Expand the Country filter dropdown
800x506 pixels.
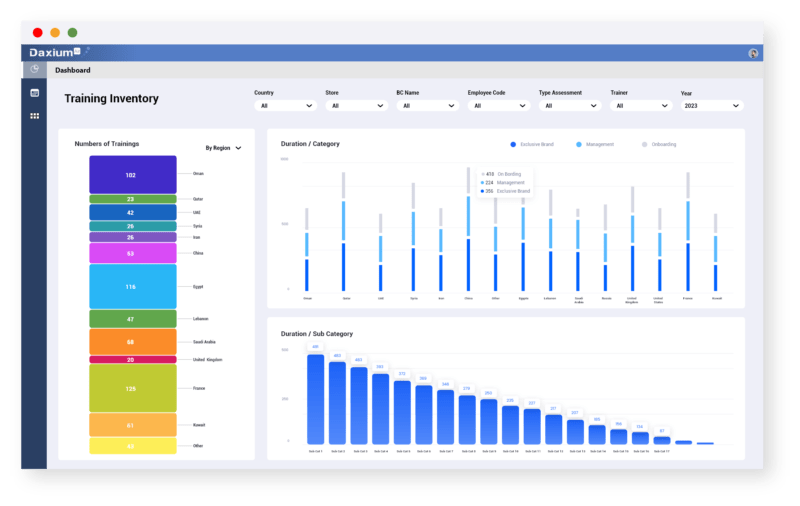point(285,106)
